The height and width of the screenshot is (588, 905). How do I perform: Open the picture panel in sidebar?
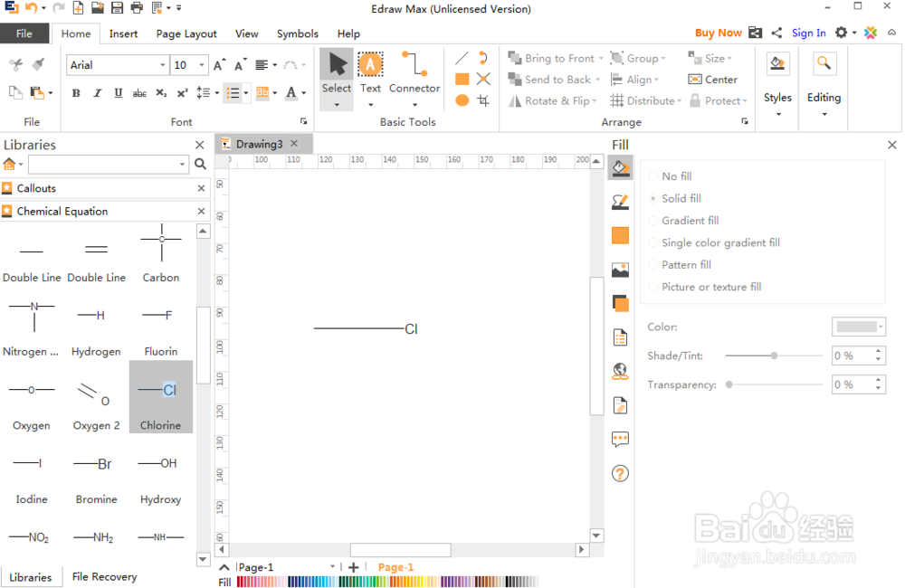pyautogui.click(x=621, y=270)
